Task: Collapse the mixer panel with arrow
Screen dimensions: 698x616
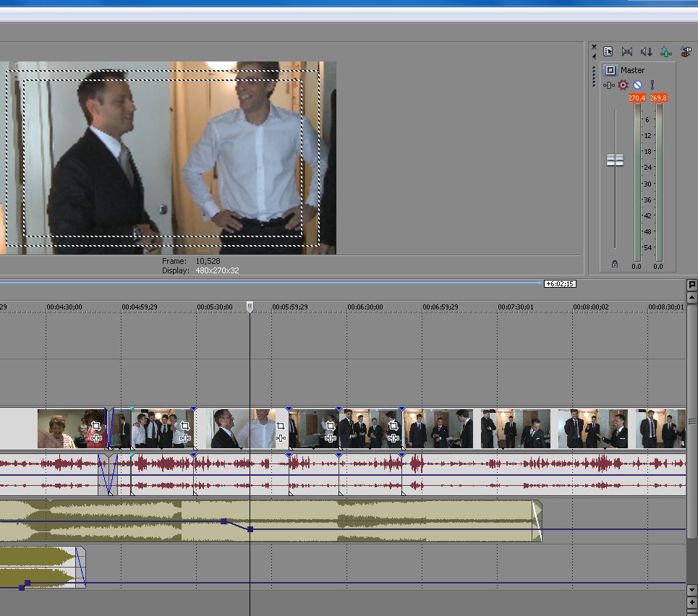Action: 594,57
